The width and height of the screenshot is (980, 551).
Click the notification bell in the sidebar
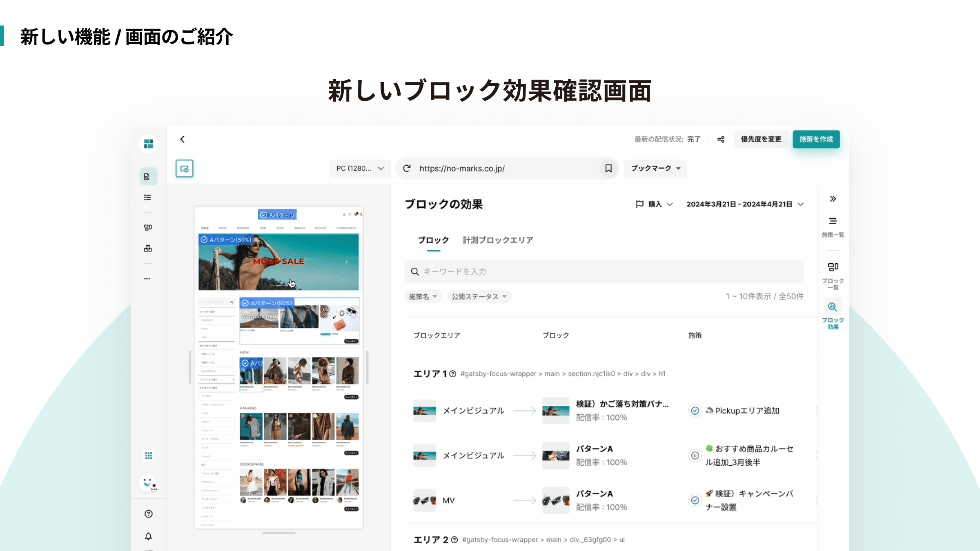(148, 536)
